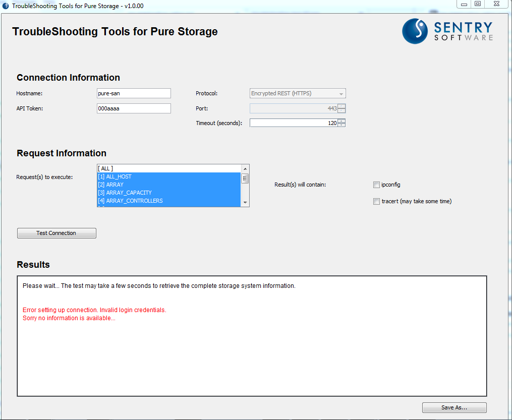Increase the Port value with the up arrow
The image size is (512, 420).
pyautogui.click(x=342, y=106)
